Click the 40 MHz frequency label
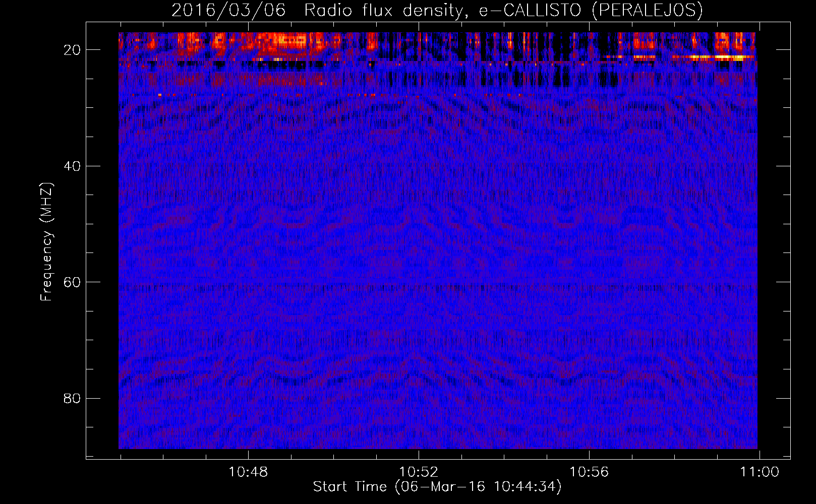This screenshot has height=504, width=816. (73, 166)
